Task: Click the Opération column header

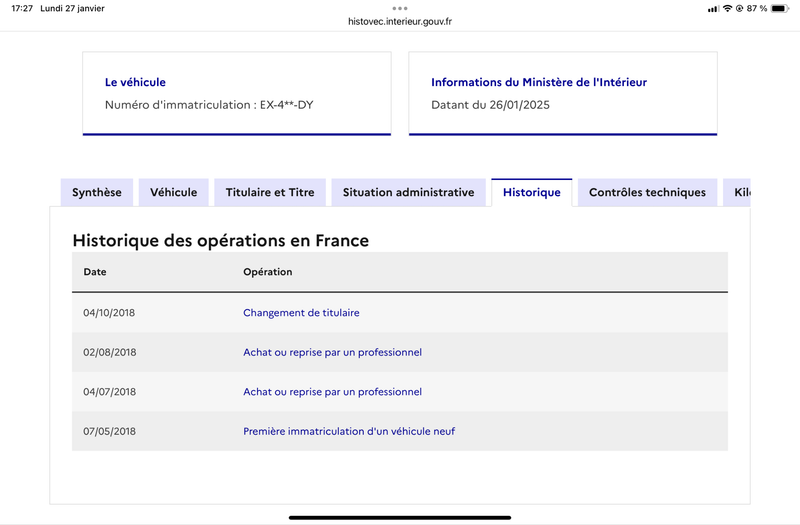Action: tap(267, 272)
